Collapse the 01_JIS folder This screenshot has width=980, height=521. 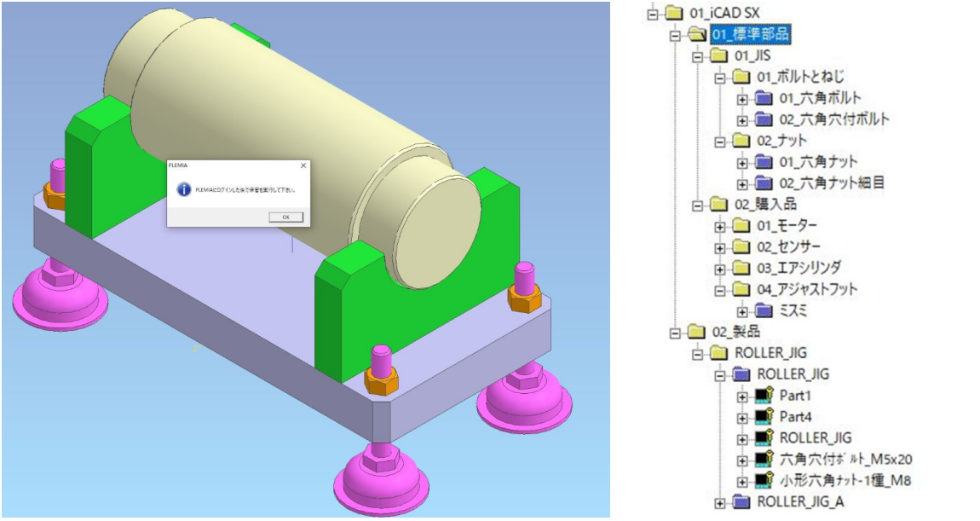(x=698, y=56)
